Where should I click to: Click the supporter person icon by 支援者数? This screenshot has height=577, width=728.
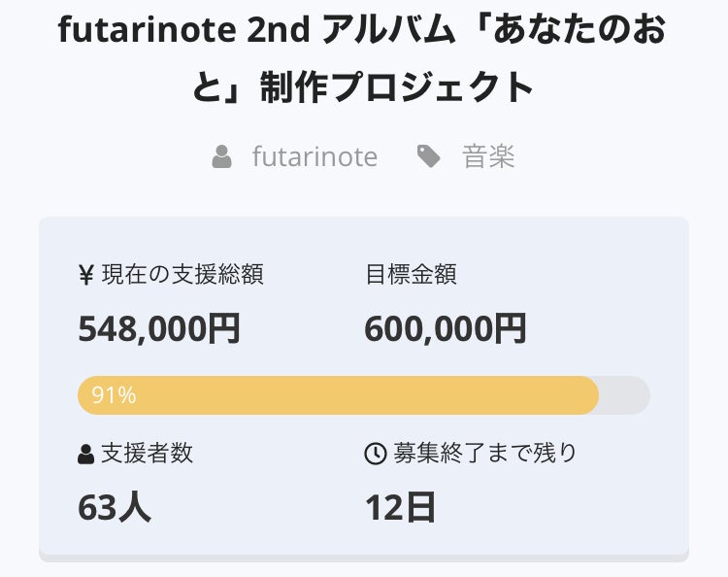(x=85, y=454)
